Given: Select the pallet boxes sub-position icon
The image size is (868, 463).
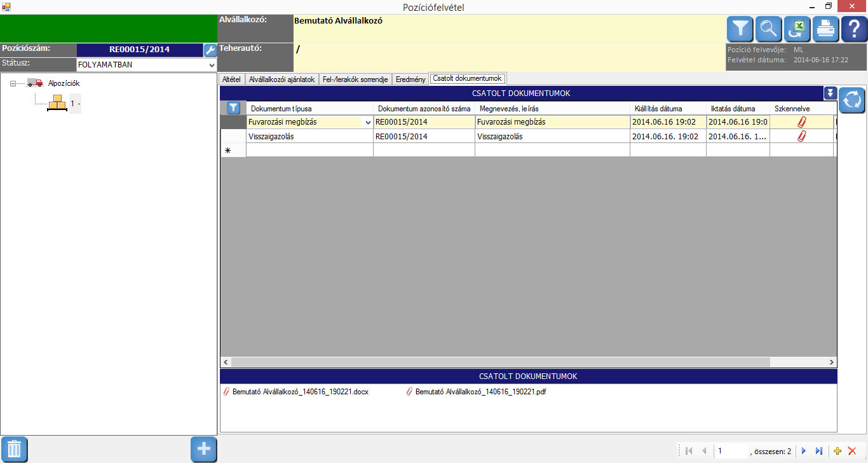Looking at the screenshot, I should tap(57, 103).
